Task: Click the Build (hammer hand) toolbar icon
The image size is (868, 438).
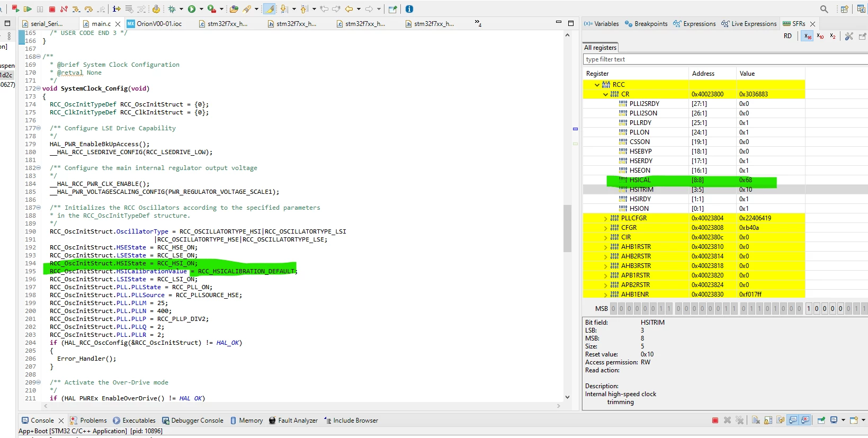Action: (x=156, y=9)
